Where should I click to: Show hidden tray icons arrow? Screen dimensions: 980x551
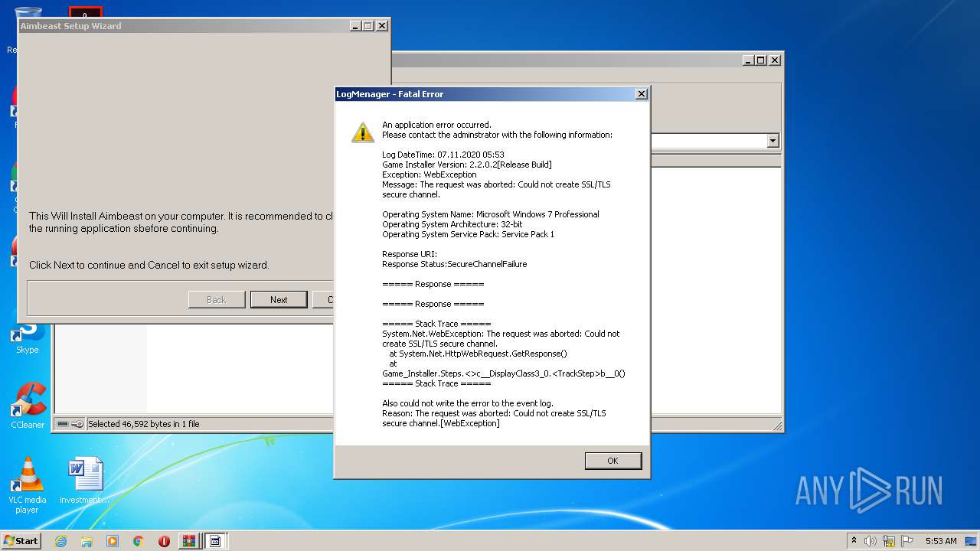(x=854, y=541)
